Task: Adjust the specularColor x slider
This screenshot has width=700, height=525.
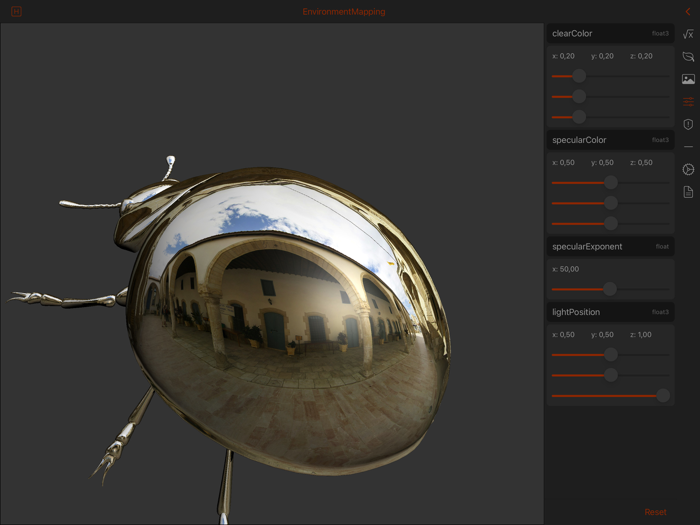Action: tap(611, 183)
